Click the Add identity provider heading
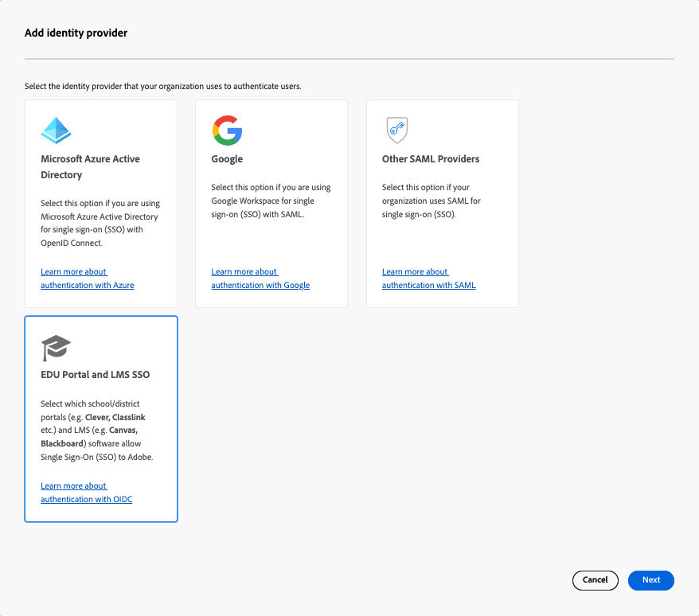Screen dimensions: 699x616 pyautogui.click(x=76, y=33)
